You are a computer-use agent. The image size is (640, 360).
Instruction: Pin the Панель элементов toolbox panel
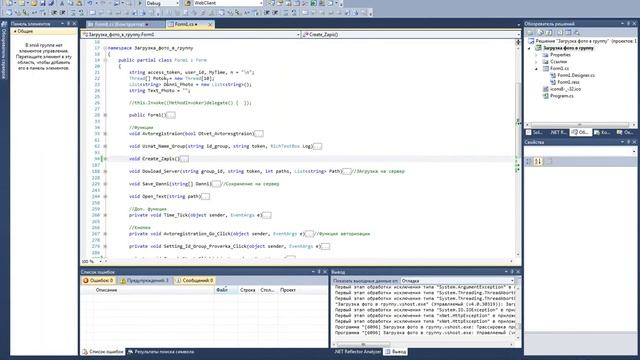(x=69, y=24)
